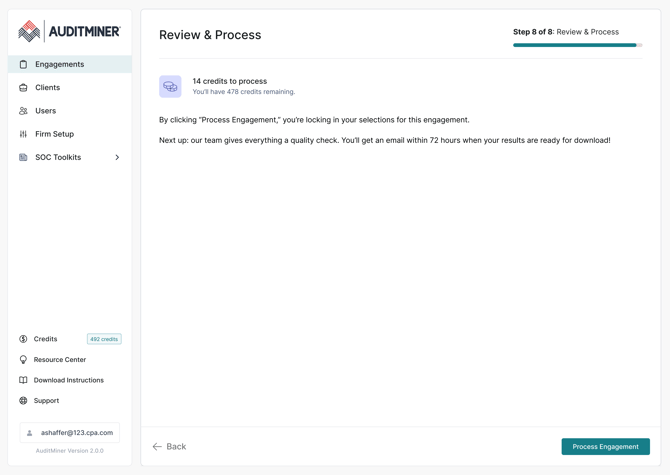The image size is (670, 475).
Task: Click the 492 credits badge
Action: 104,339
